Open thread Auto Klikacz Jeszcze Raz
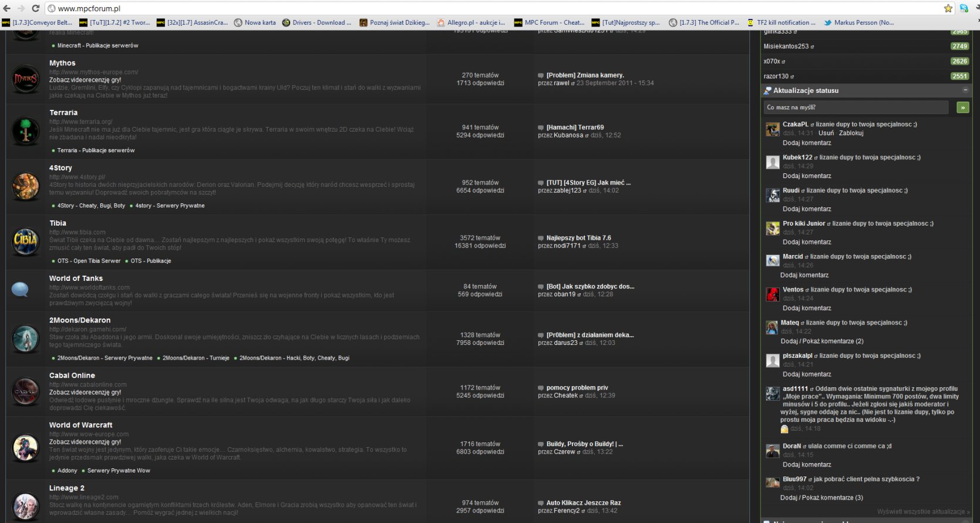The width and height of the screenshot is (980, 523). pos(584,503)
